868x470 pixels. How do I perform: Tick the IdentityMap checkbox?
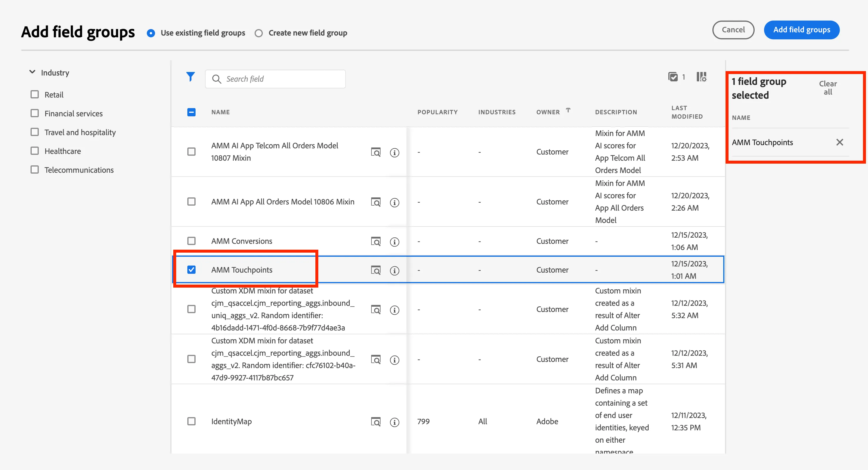pos(191,421)
